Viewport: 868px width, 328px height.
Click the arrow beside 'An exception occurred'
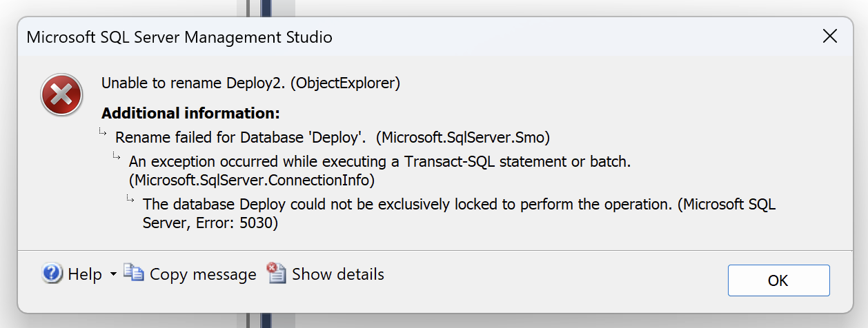[117, 157]
